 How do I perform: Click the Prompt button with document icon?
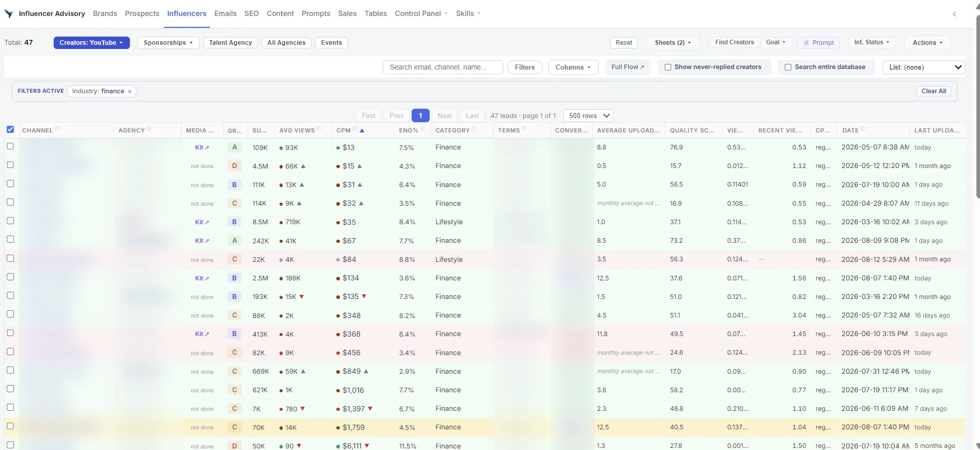point(818,43)
